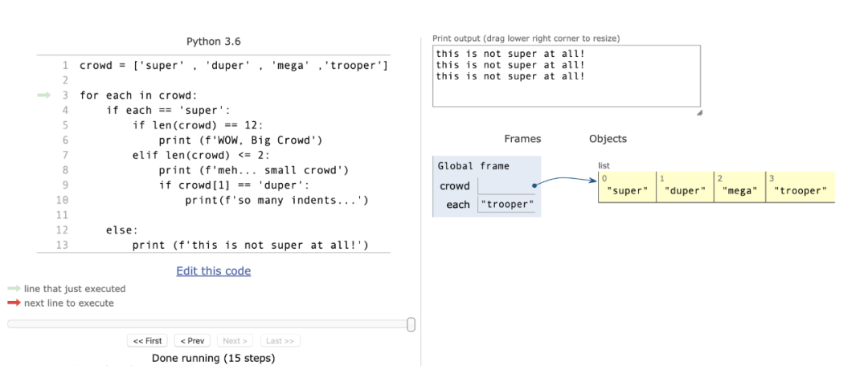Click line number 13 in the code
The height and width of the screenshot is (366, 868).
point(62,246)
